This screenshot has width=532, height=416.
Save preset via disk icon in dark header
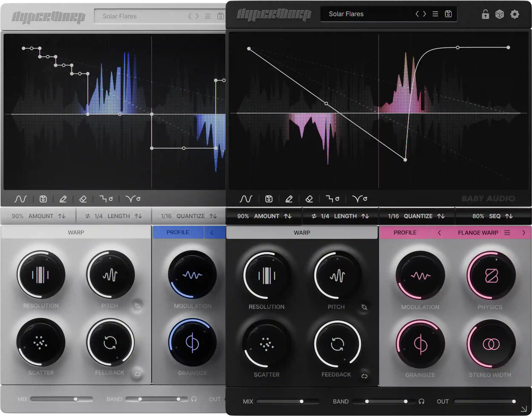(x=448, y=14)
